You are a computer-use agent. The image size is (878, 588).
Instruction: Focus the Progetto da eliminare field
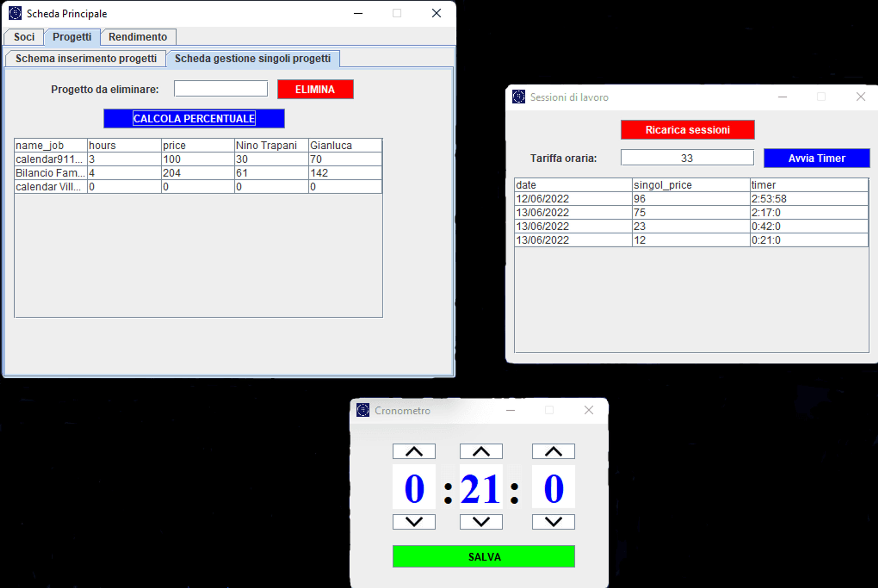(x=221, y=89)
